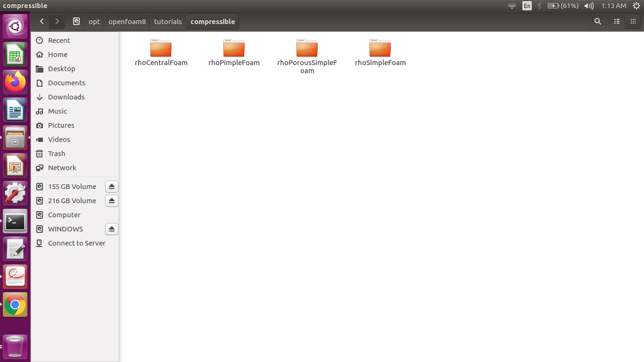Open Ubuntu Dash search launcher
Viewport: 644px width, 362px height.
[15, 26]
